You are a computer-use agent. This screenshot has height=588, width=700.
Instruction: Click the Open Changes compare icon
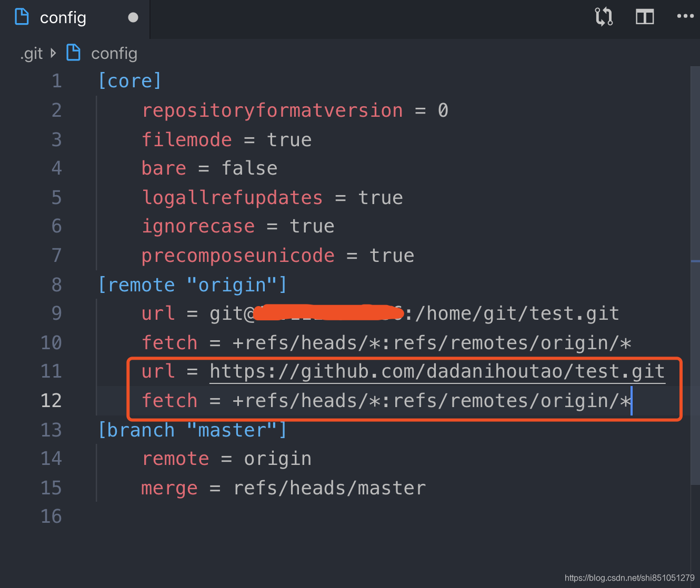tap(604, 17)
